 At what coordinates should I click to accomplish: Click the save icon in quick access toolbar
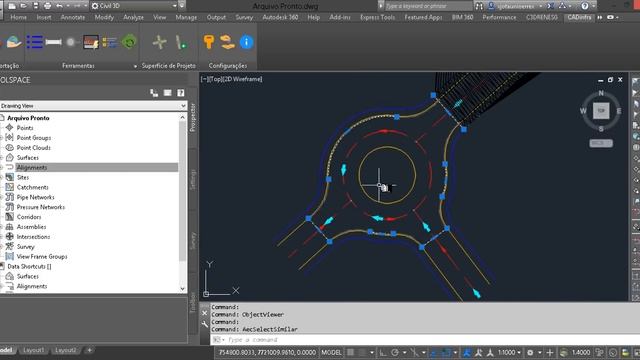36,6
